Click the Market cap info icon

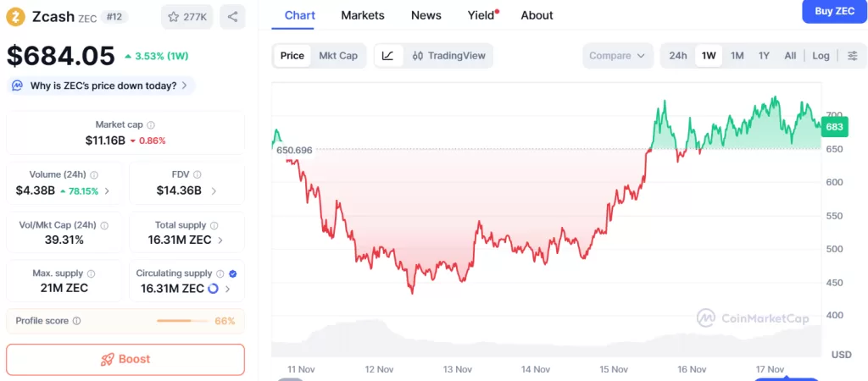pyautogui.click(x=152, y=124)
